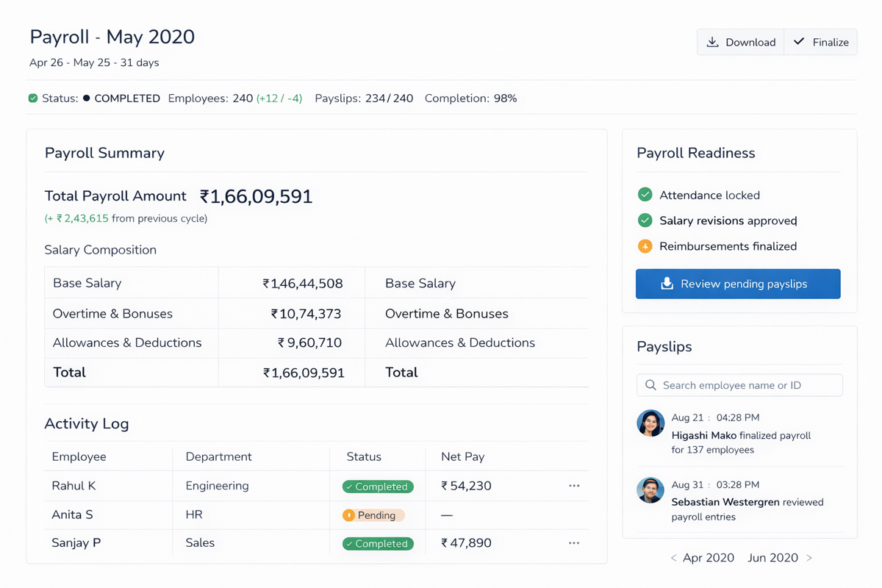Select the green check beside Attendance locked
Viewport: 882px width, 588px height.
pyautogui.click(x=645, y=195)
